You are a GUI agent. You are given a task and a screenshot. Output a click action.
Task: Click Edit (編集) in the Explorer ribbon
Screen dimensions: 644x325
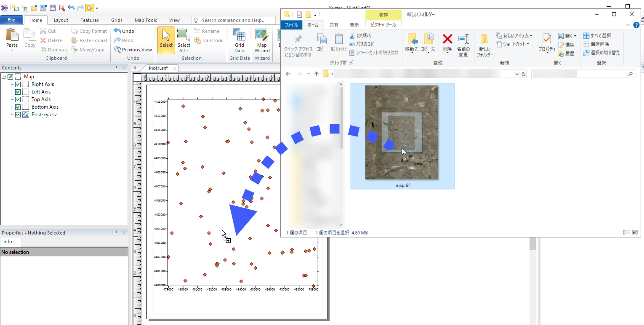tap(566, 45)
